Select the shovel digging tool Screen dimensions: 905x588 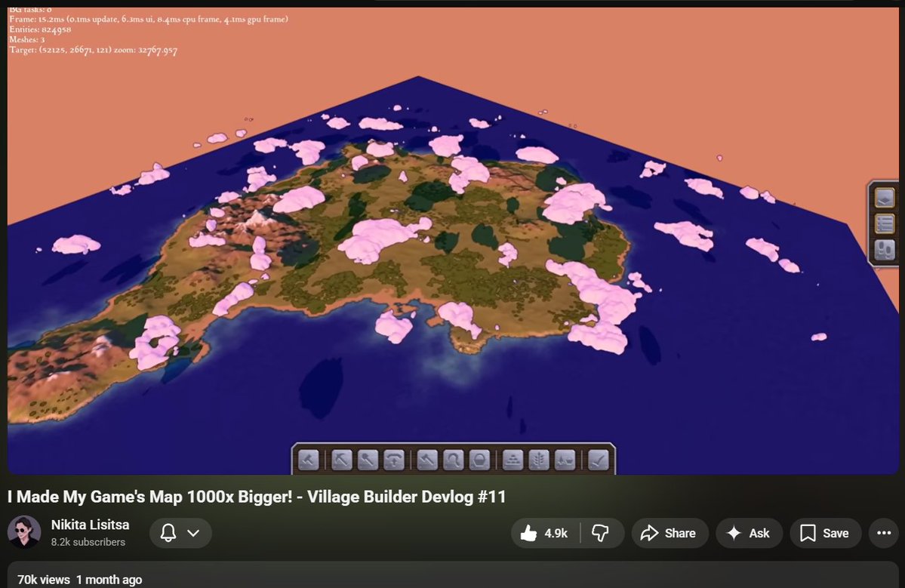coord(368,460)
